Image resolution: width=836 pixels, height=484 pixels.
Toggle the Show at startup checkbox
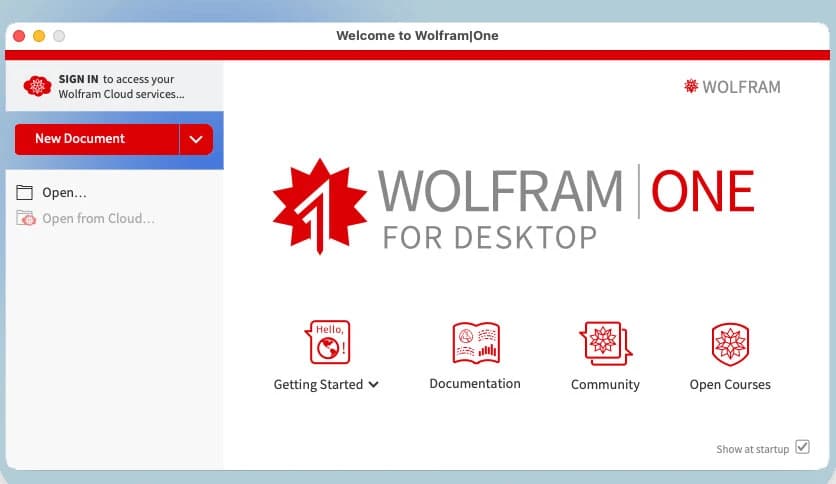(802, 447)
